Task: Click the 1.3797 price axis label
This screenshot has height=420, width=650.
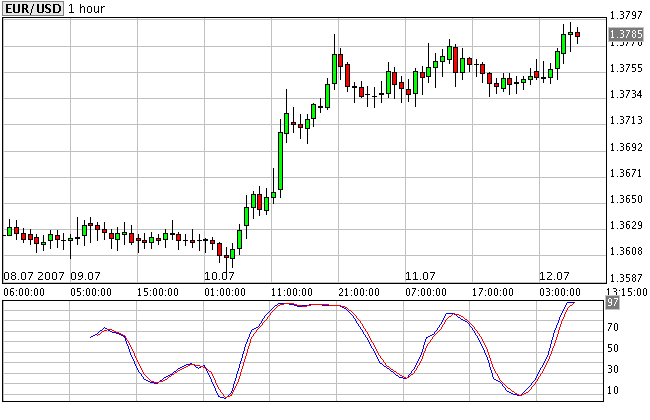Action: point(626,15)
